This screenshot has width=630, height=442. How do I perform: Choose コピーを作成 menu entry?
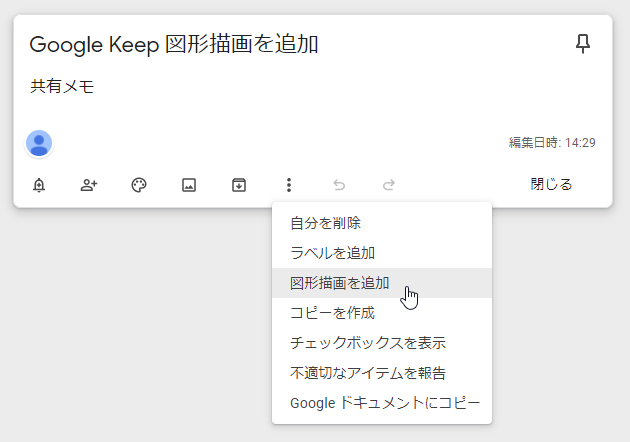click(x=382, y=313)
